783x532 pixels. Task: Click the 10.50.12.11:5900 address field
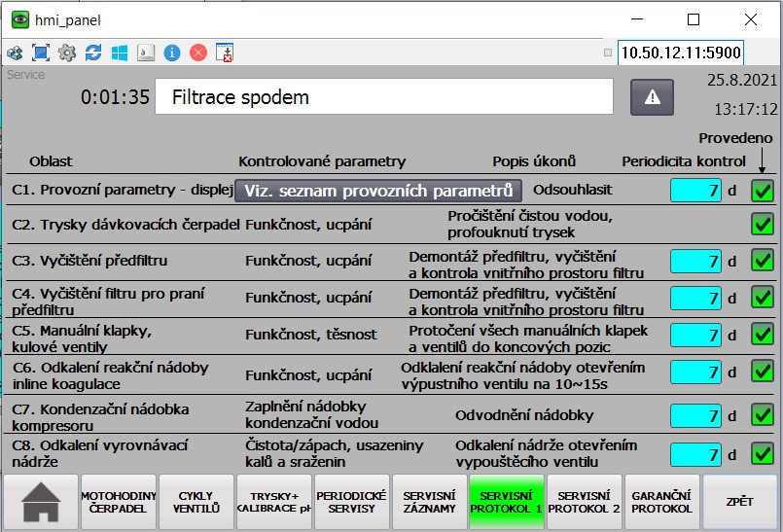680,53
